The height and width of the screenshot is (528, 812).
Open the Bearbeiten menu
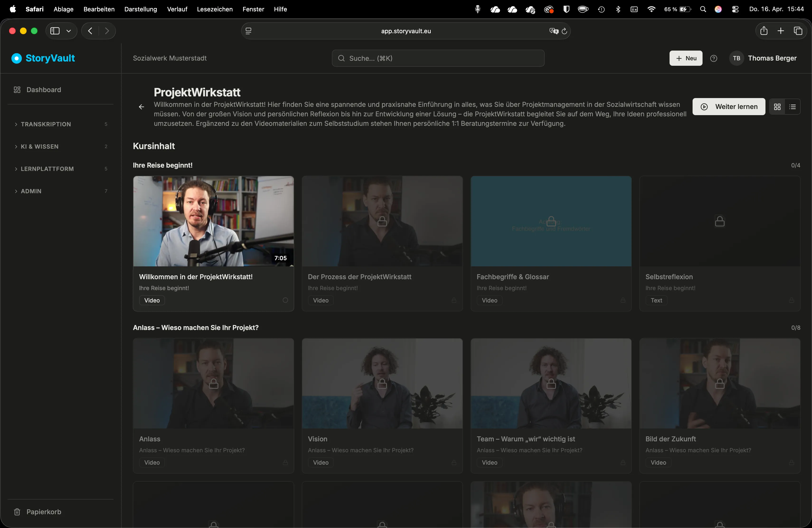pyautogui.click(x=99, y=9)
